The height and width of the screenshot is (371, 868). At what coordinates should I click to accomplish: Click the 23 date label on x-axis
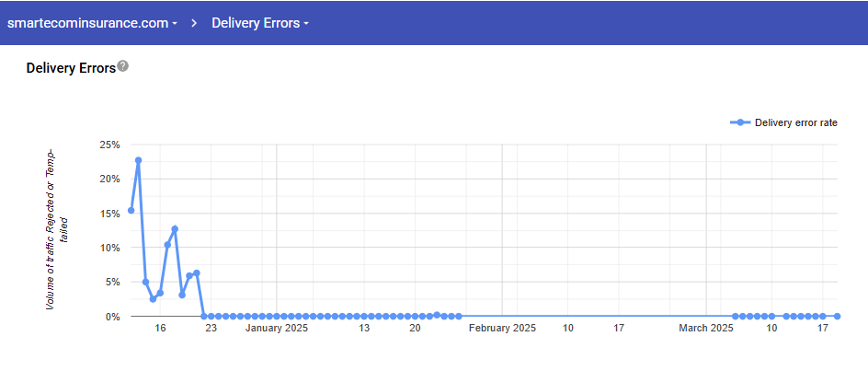211,329
